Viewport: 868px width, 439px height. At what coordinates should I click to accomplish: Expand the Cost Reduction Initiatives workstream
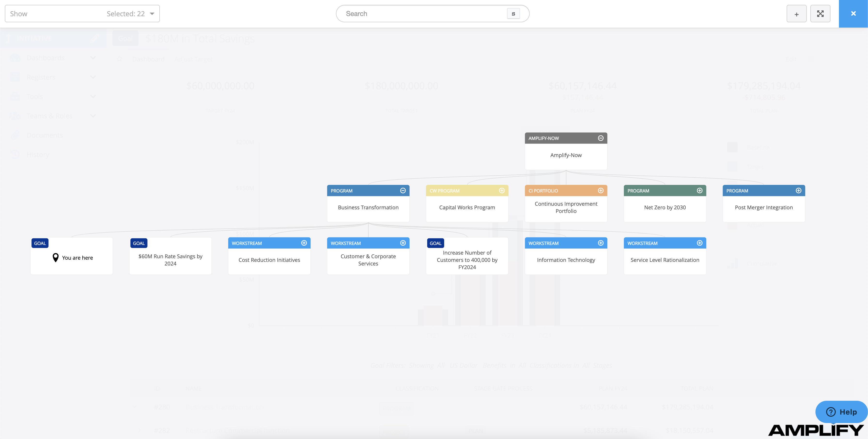(304, 243)
